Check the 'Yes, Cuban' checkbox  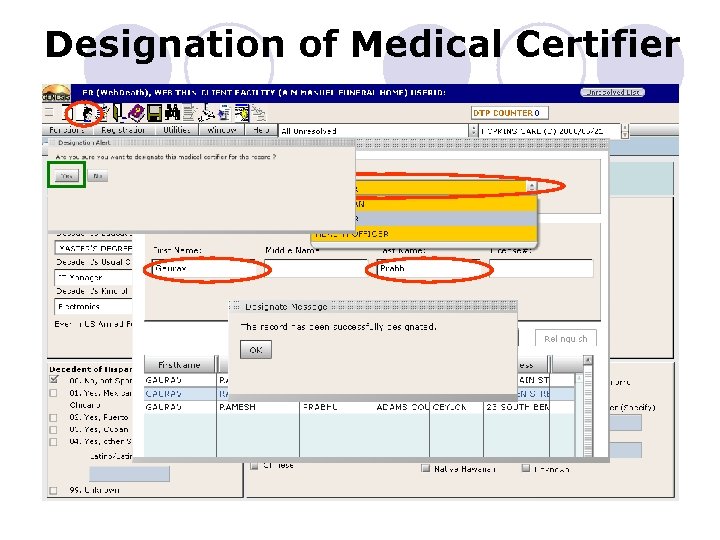click(x=53, y=429)
